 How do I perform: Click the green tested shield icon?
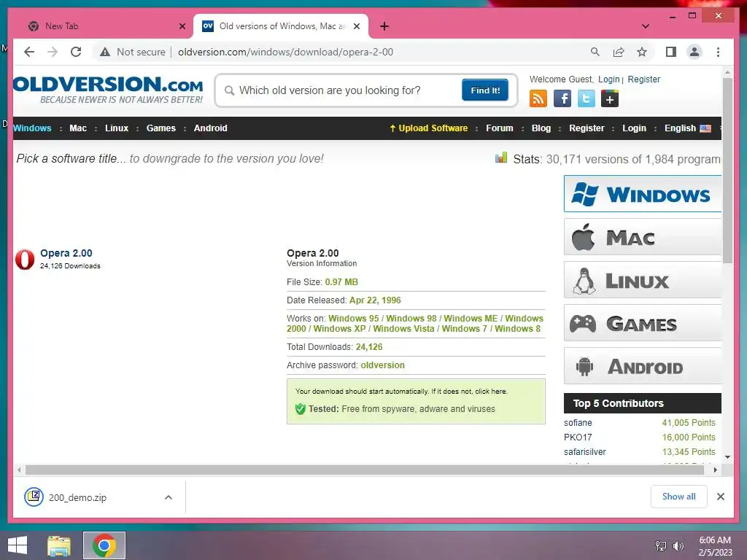click(x=300, y=408)
